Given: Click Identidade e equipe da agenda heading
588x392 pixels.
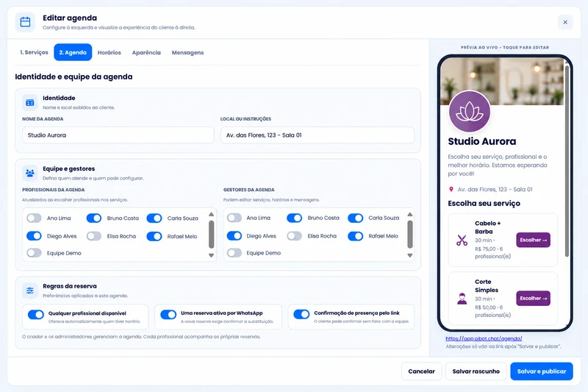Looking at the screenshot, I should click(x=73, y=76).
